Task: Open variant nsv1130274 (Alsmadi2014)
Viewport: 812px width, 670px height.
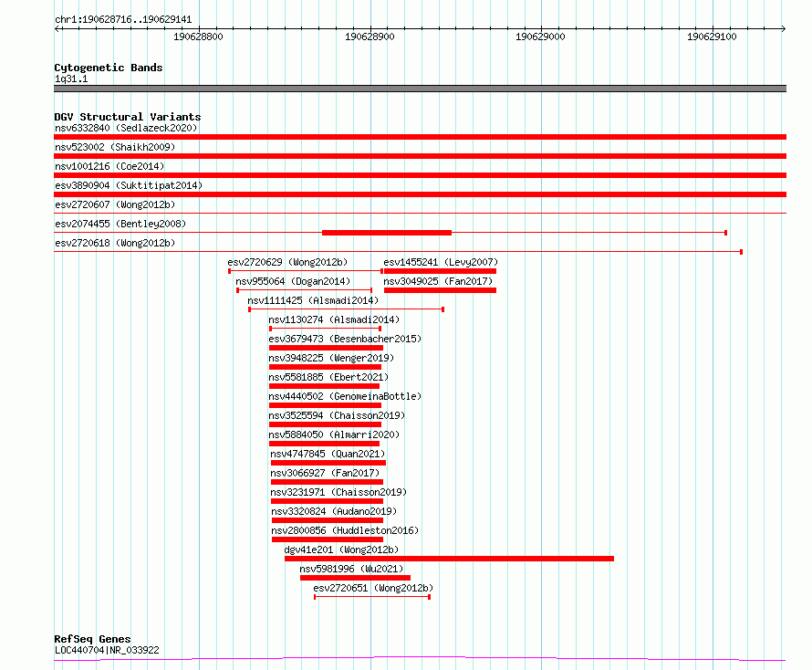Action: click(x=334, y=319)
